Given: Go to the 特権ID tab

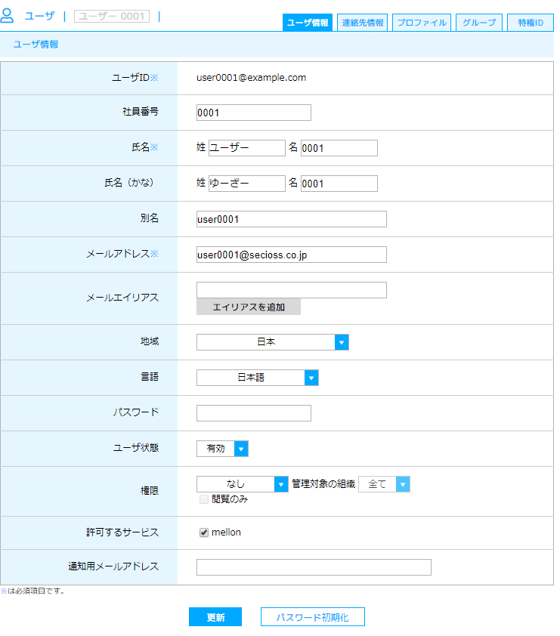Looking at the screenshot, I should pos(530,23).
